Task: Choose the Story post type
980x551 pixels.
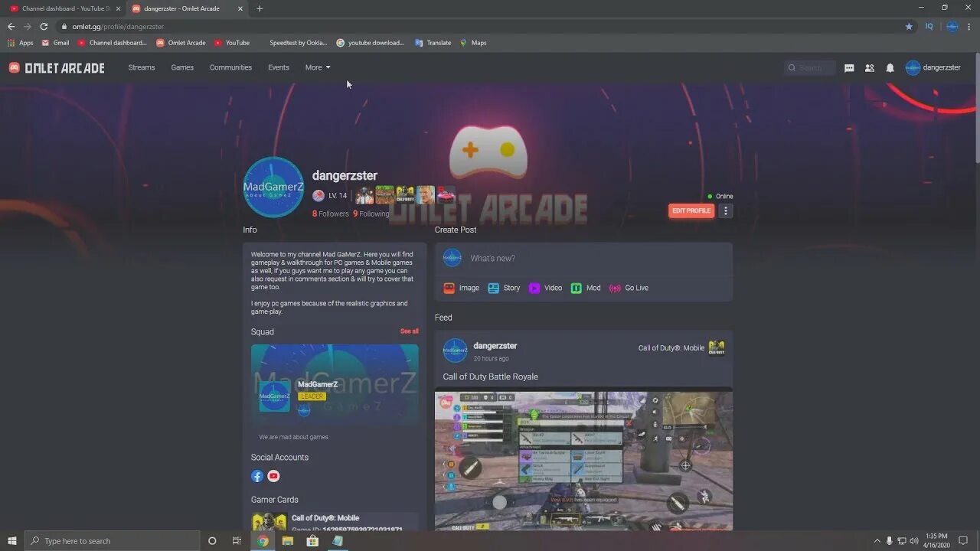Action: [504, 288]
